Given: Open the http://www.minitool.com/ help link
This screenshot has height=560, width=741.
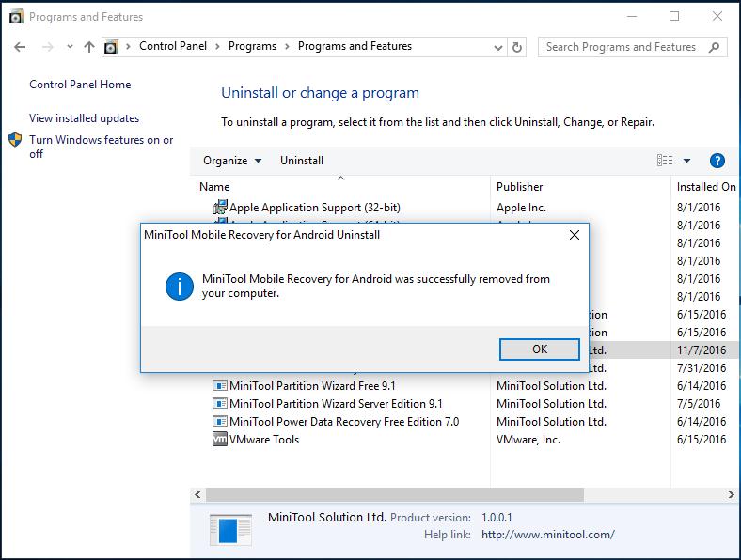Looking at the screenshot, I should [x=548, y=535].
